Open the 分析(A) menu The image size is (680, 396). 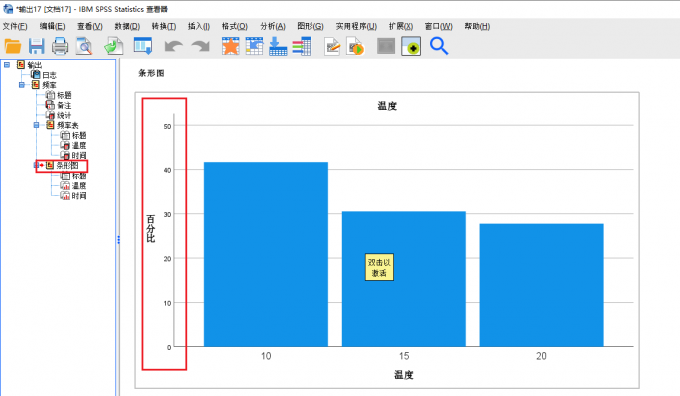273,26
